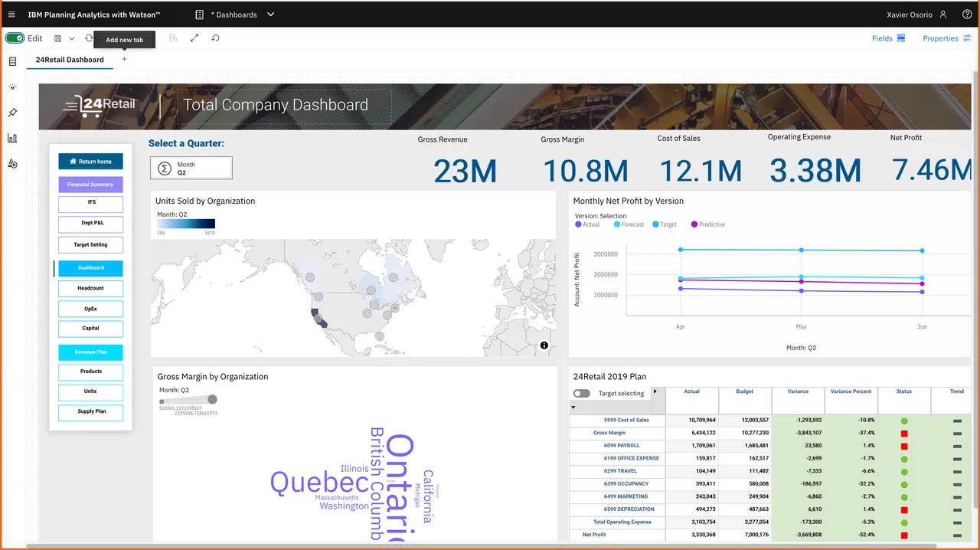Select highlighted Dashboard nav item

point(90,268)
